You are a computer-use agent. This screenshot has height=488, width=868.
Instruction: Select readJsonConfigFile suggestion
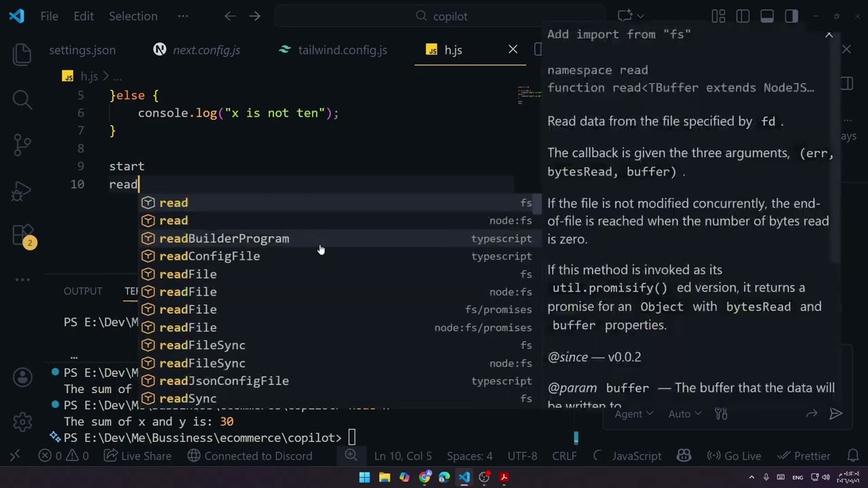[x=340, y=381]
